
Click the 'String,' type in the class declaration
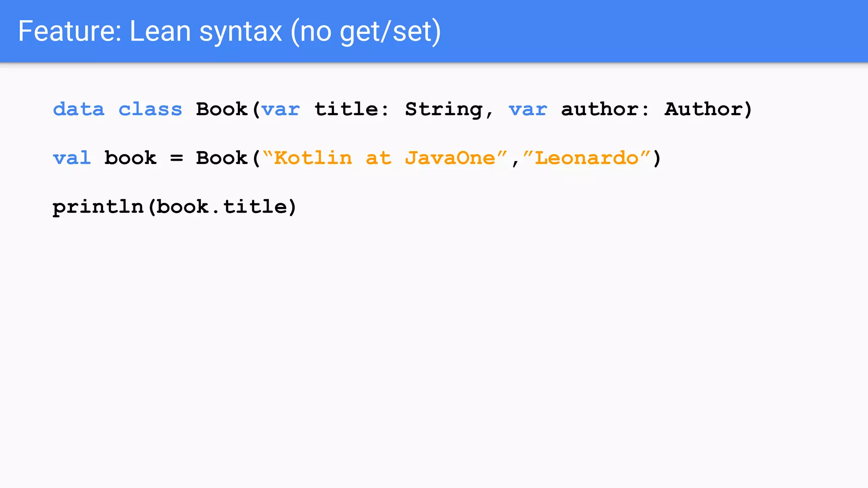[449, 110]
